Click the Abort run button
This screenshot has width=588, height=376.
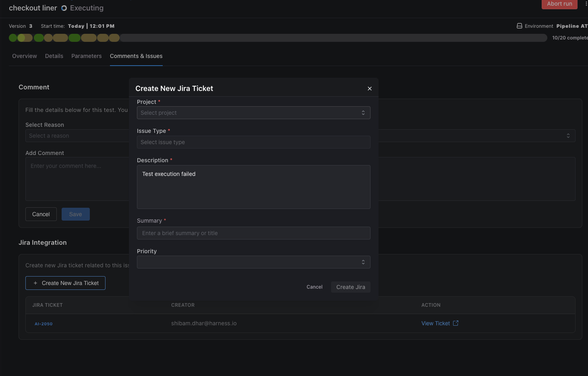(x=559, y=4)
